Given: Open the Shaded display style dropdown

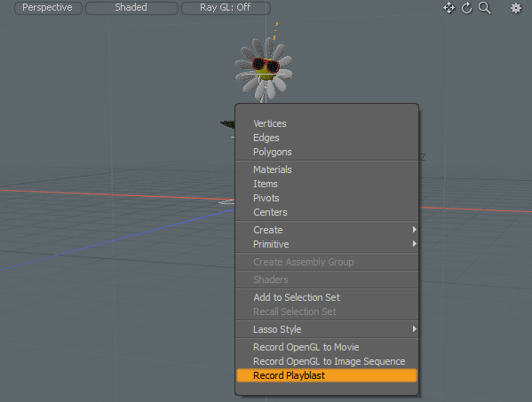Looking at the screenshot, I should pyautogui.click(x=131, y=7).
